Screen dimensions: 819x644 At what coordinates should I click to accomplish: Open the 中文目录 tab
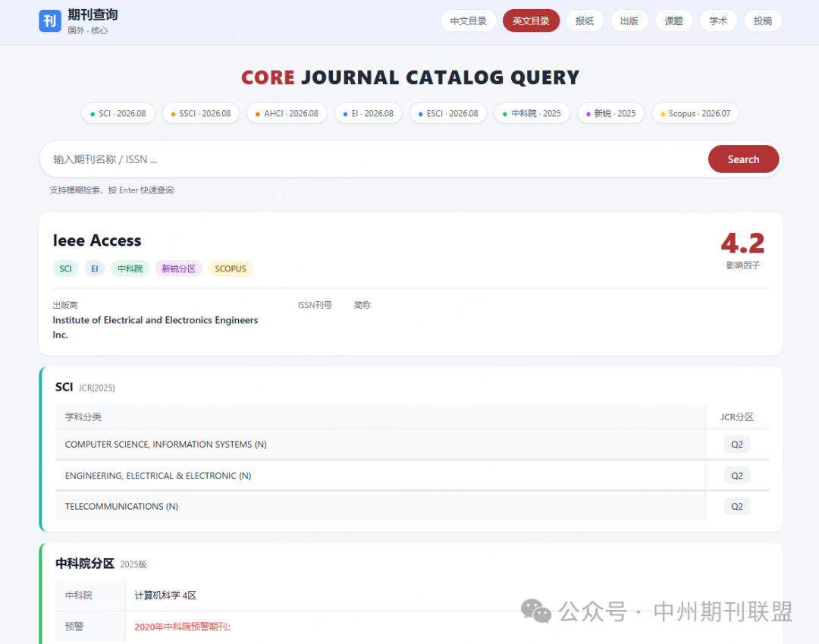pos(468,21)
